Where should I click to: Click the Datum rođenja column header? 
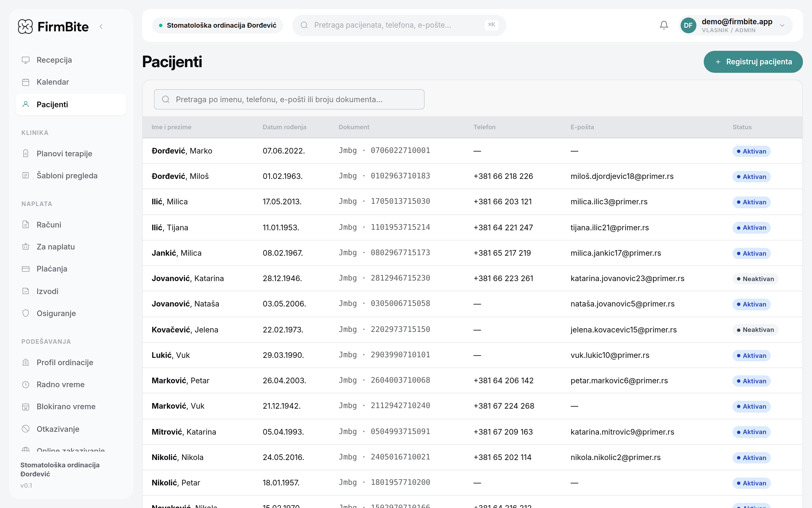[284, 127]
